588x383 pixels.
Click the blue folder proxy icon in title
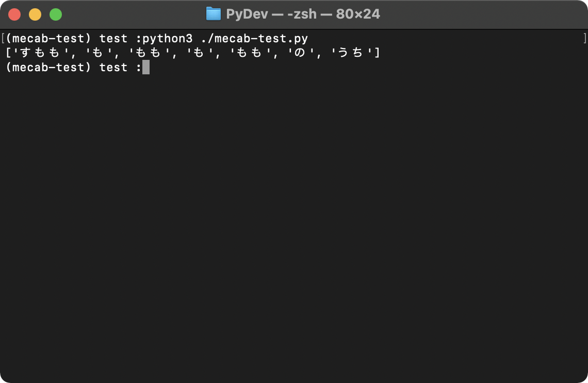[x=214, y=14]
